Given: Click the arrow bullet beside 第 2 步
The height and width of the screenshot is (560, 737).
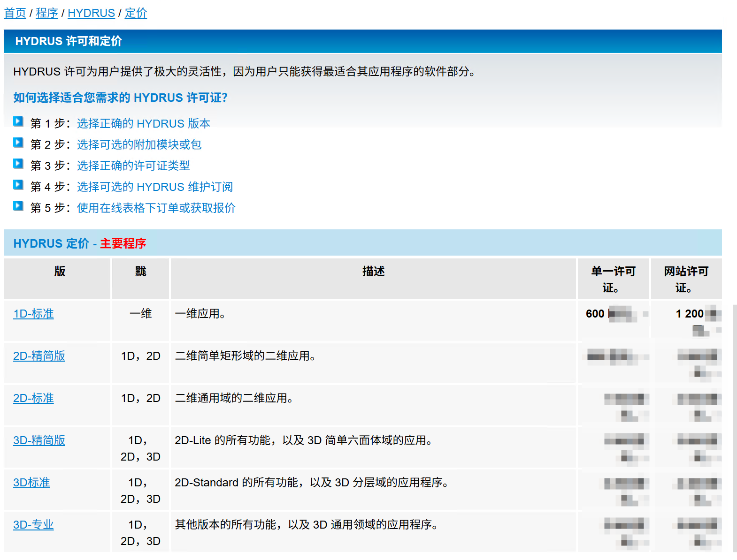Looking at the screenshot, I should [x=18, y=143].
